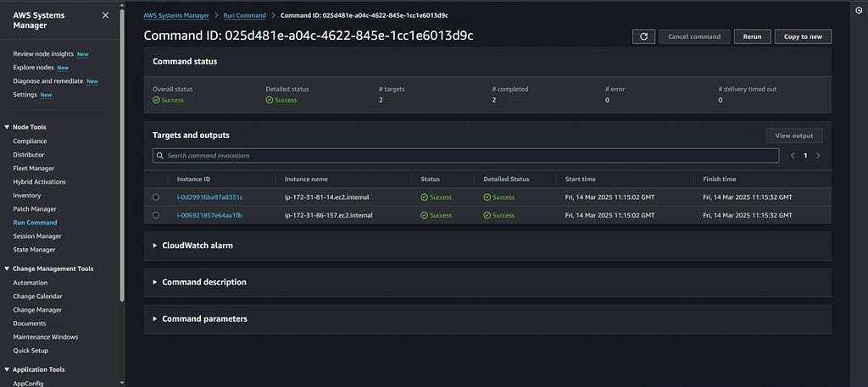Select radio button for i-006921857e64aa1fb

click(x=156, y=215)
